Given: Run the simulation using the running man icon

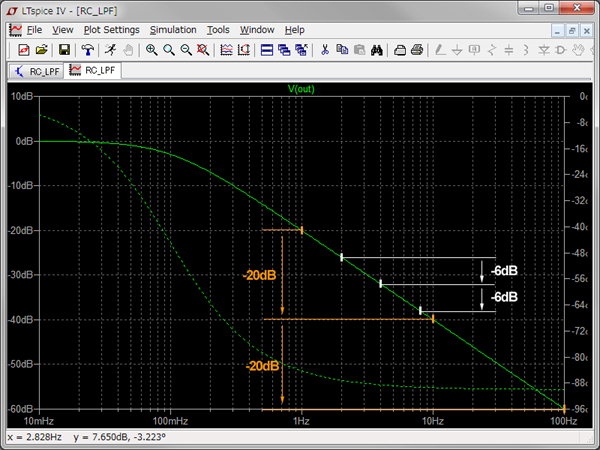Looking at the screenshot, I should (x=108, y=50).
